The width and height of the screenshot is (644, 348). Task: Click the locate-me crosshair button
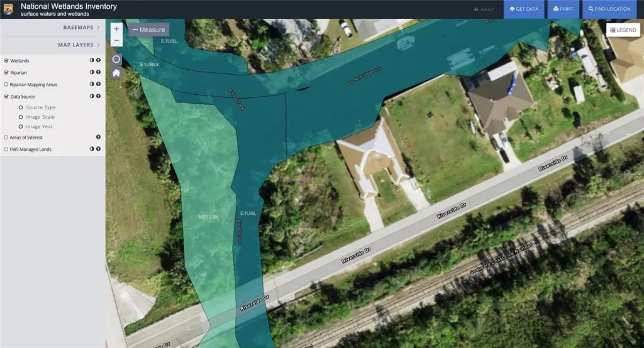(x=116, y=59)
